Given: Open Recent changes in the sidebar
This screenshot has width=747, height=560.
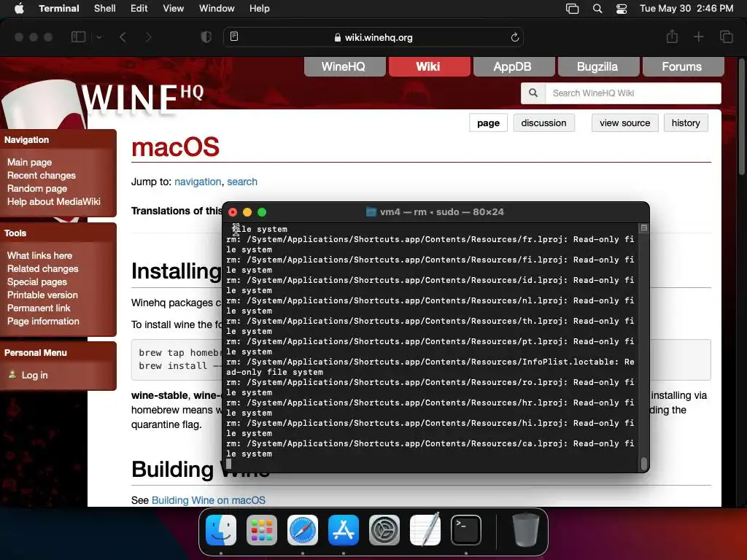Looking at the screenshot, I should click(x=42, y=175).
